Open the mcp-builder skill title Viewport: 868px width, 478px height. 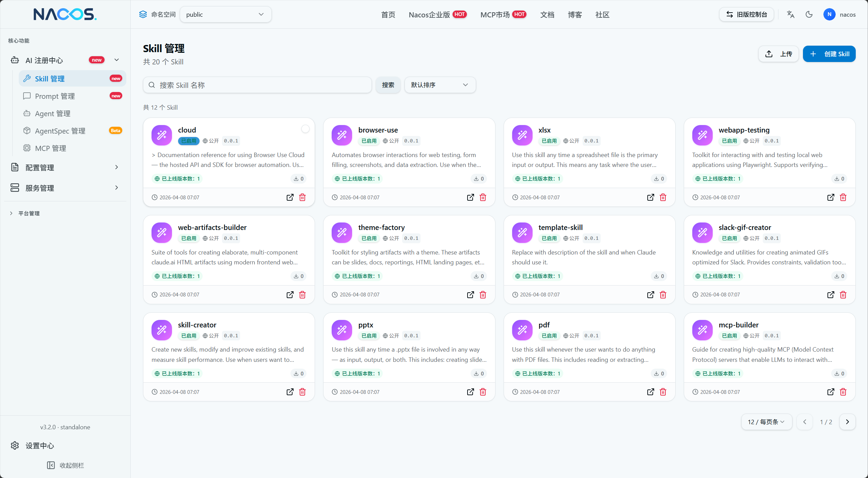point(739,325)
